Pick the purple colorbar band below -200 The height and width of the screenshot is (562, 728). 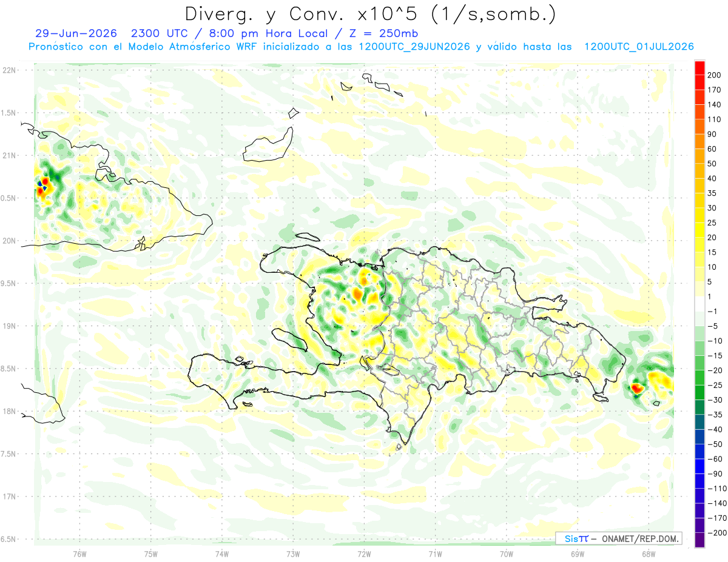click(x=699, y=540)
